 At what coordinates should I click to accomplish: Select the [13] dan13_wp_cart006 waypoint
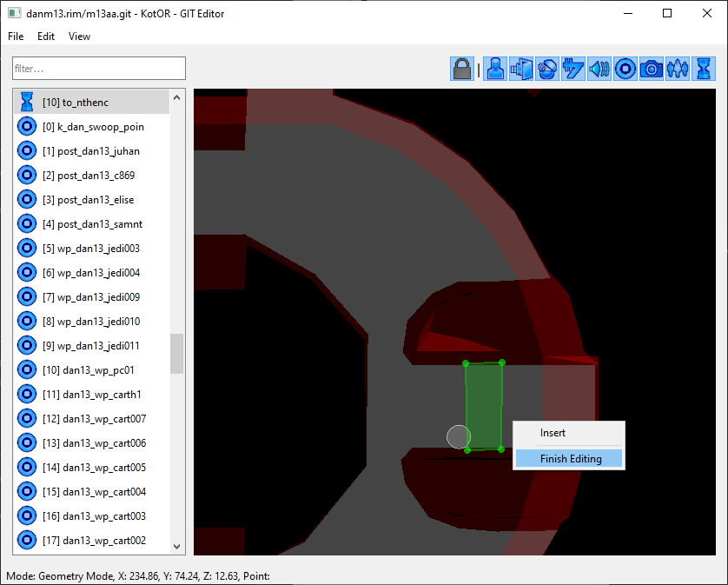tap(91, 443)
